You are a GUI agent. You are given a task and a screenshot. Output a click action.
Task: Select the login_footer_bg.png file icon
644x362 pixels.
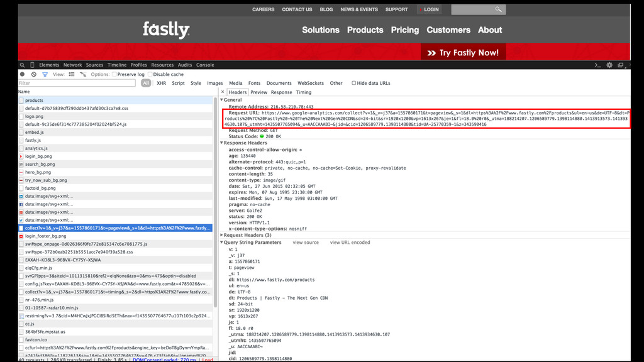point(21,236)
